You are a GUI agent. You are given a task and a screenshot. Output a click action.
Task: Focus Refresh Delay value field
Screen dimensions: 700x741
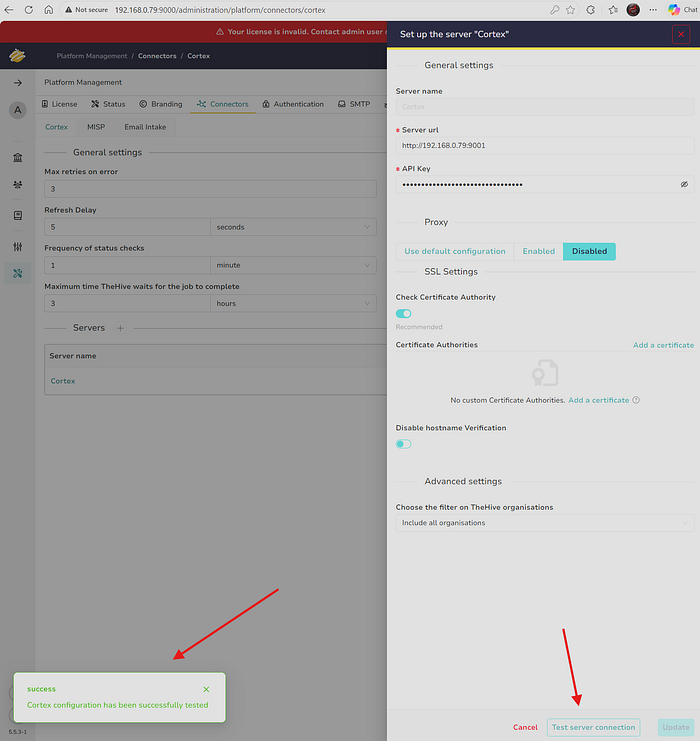coord(128,227)
